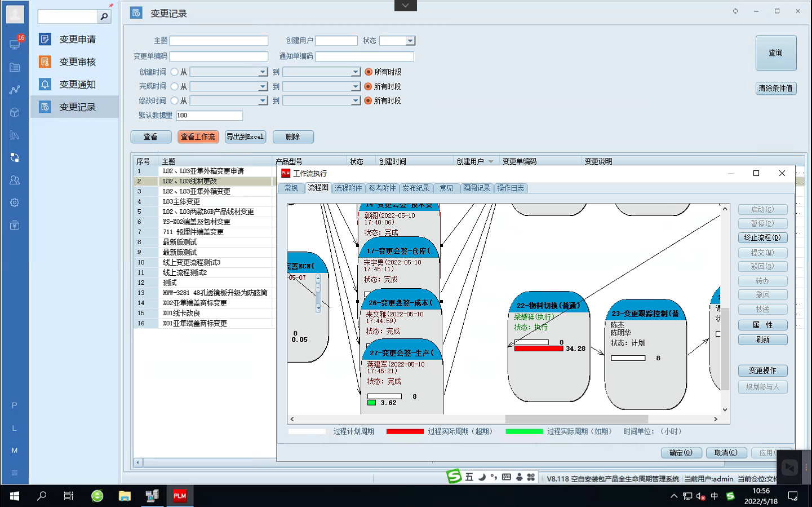Open the 3D product box icon in the sidebar

click(x=15, y=112)
